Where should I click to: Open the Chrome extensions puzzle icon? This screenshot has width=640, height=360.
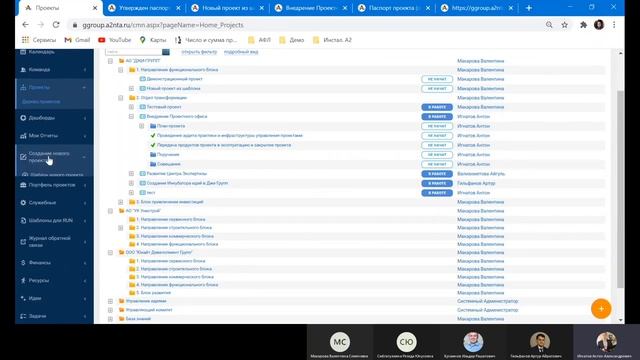(583, 25)
